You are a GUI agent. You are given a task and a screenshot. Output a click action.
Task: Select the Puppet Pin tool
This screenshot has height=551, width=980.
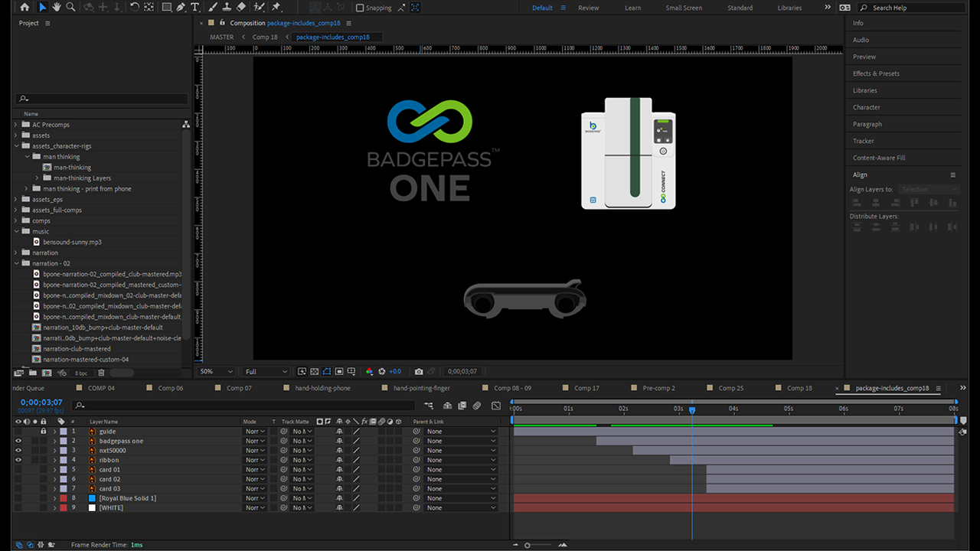(276, 8)
